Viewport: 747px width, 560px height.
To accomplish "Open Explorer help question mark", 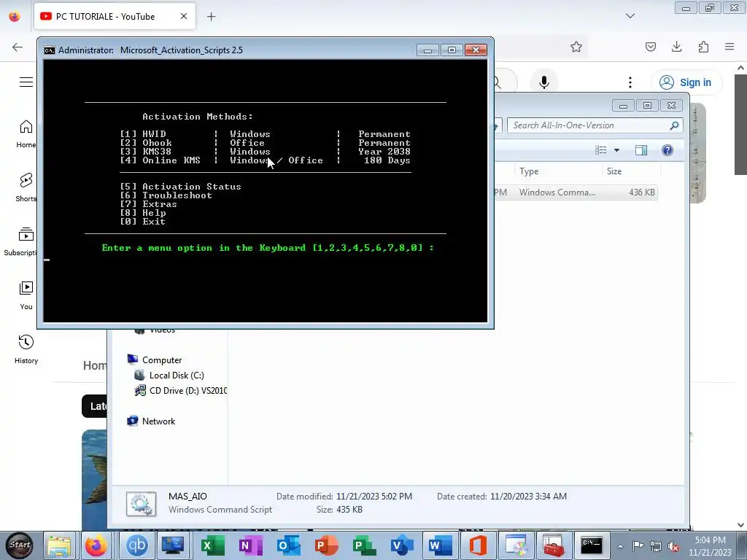I will click(667, 150).
